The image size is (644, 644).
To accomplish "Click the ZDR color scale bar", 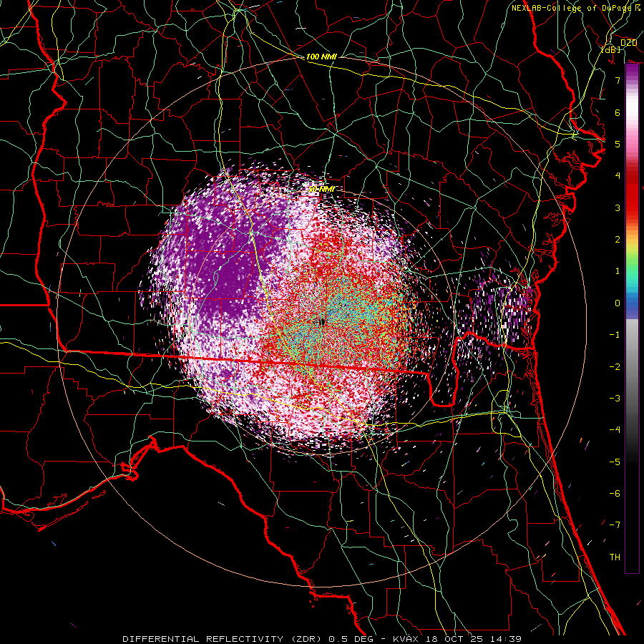I will 632,318.
